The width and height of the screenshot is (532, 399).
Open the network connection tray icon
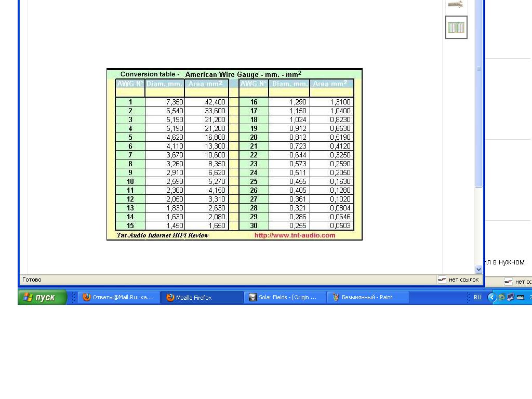click(x=510, y=297)
